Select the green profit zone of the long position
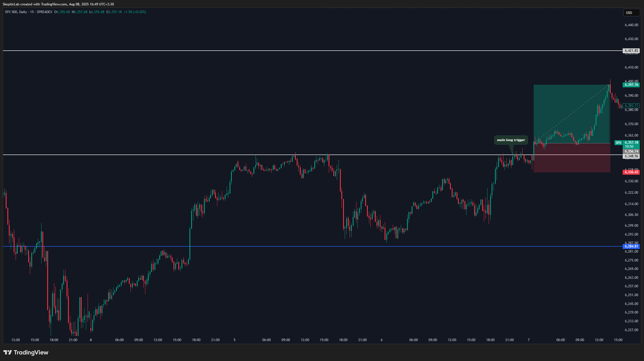The width and height of the screenshot is (644, 361). (572, 114)
